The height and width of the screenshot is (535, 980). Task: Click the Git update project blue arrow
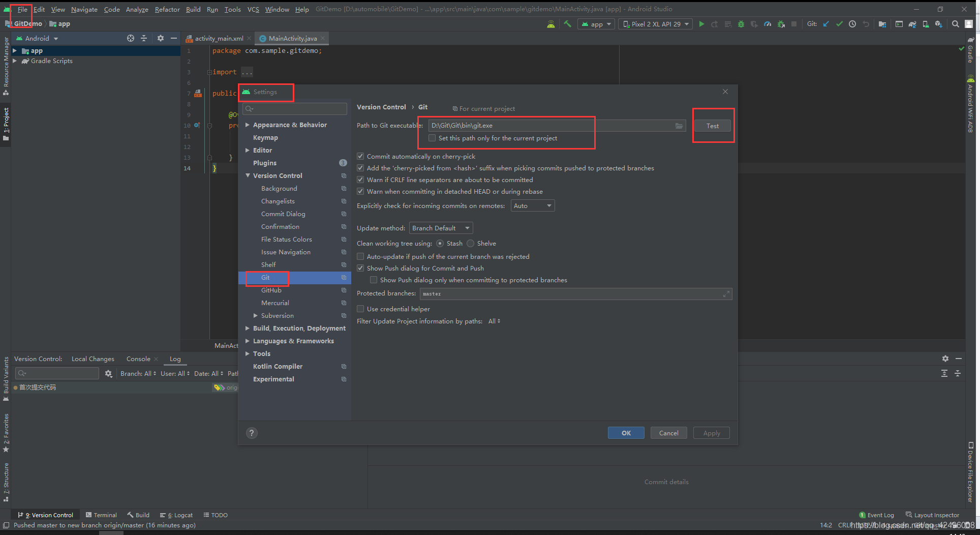[x=826, y=24]
